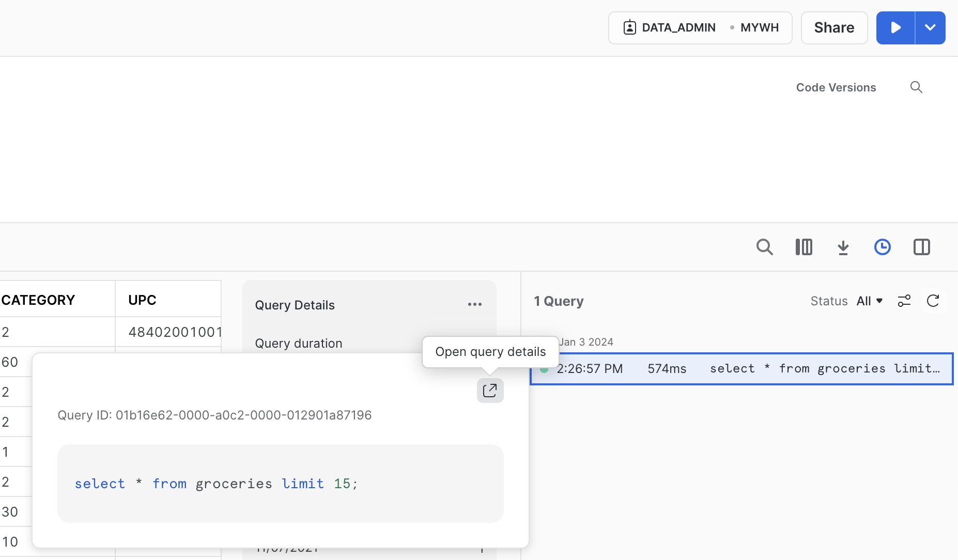This screenshot has width=958, height=560.
Task: Open Code Versions
Action: (836, 87)
